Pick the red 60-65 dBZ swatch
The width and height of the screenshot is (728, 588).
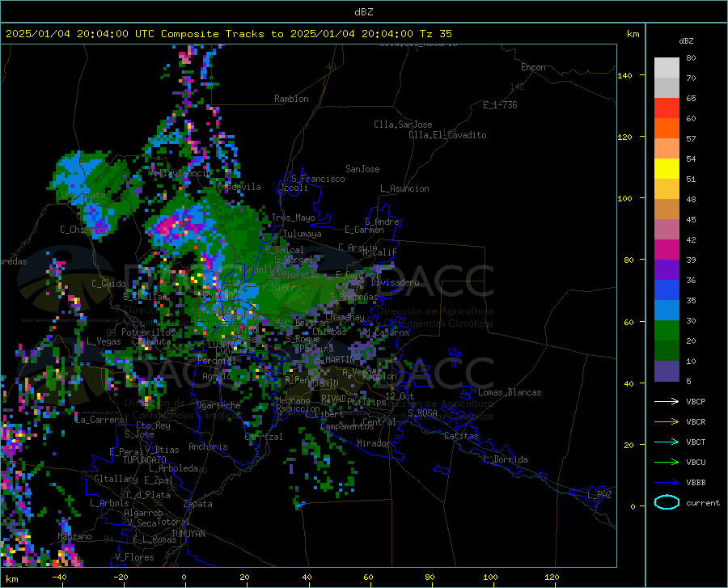pyautogui.click(x=667, y=108)
